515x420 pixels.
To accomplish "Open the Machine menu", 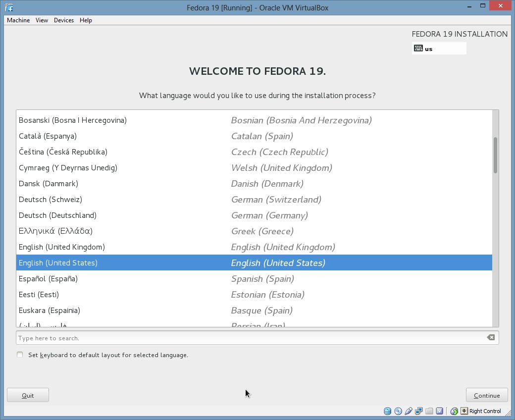I will click(18, 20).
